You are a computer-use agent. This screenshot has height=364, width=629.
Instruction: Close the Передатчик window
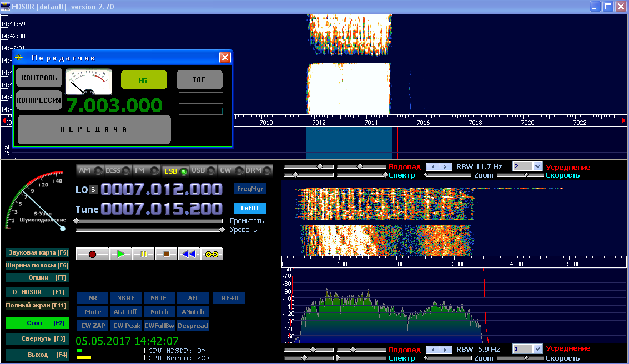pyautogui.click(x=225, y=58)
